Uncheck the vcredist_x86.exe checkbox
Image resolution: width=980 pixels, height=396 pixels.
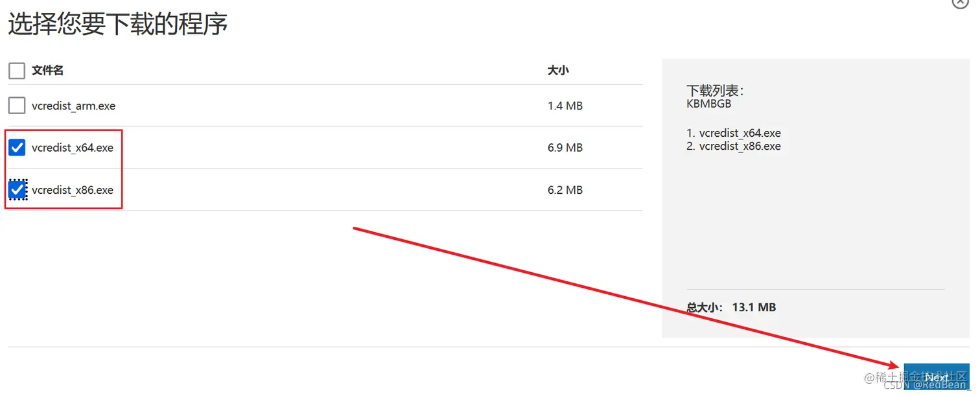[x=17, y=190]
